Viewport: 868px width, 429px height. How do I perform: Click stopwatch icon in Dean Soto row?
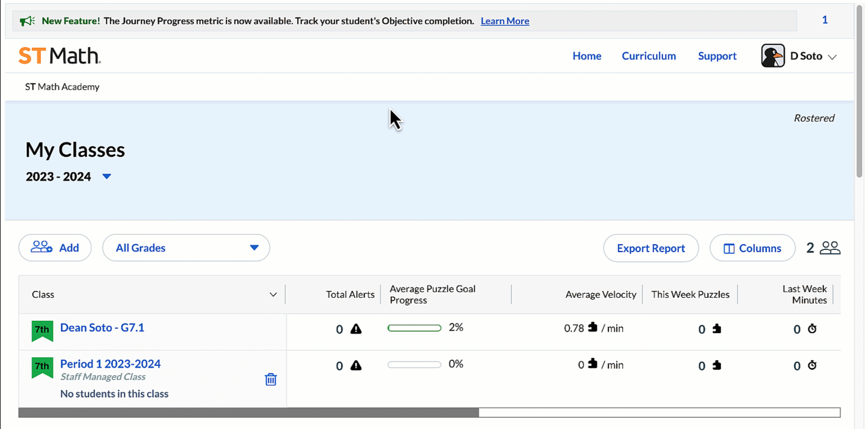click(812, 329)
